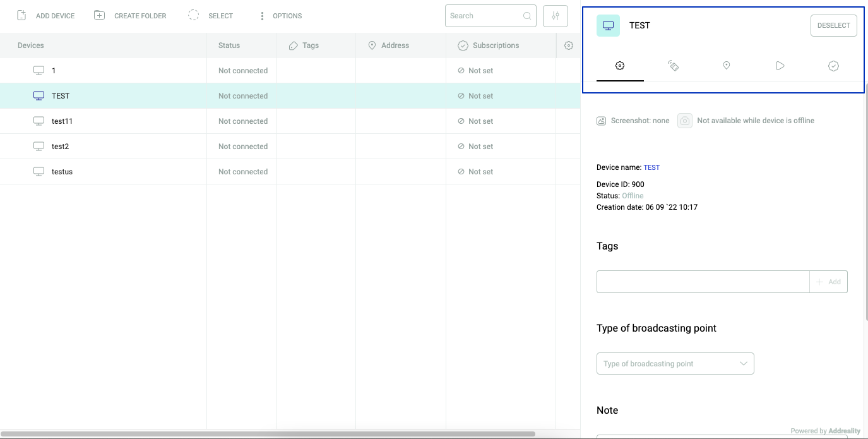Click the Status column header

pyautogui.click(x=229, y=45)
